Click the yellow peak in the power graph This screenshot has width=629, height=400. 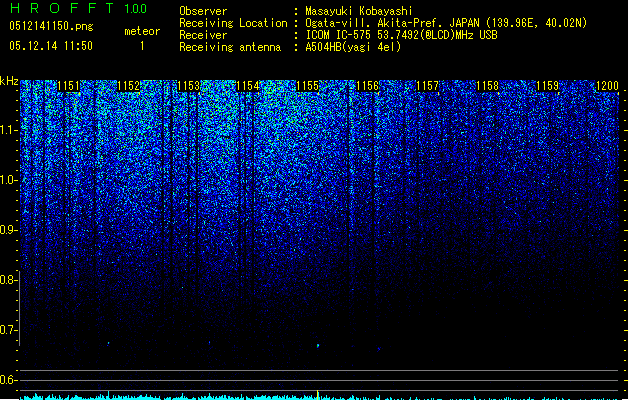pos(318,394)
